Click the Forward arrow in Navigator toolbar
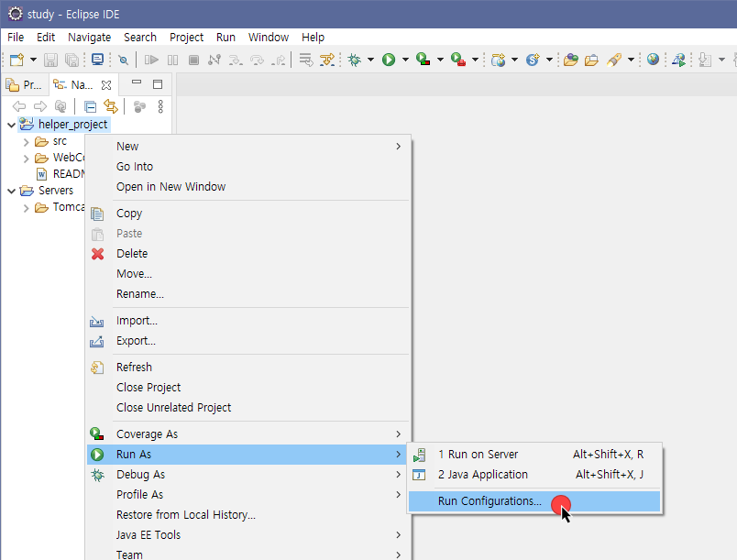The width and height of the screenshot is (737, 560). click(x=40, y=106)
